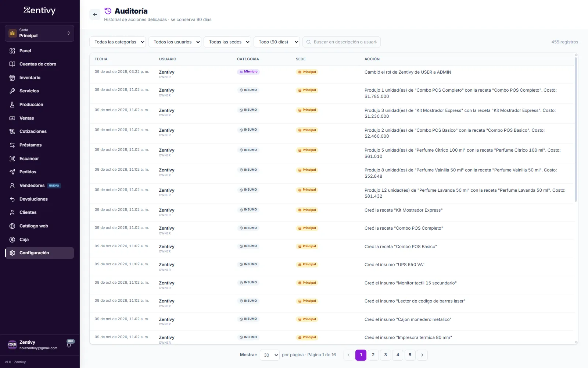This screenshot has height=368, width=588.
Task: Go to page 3
Action: [386, 355]
